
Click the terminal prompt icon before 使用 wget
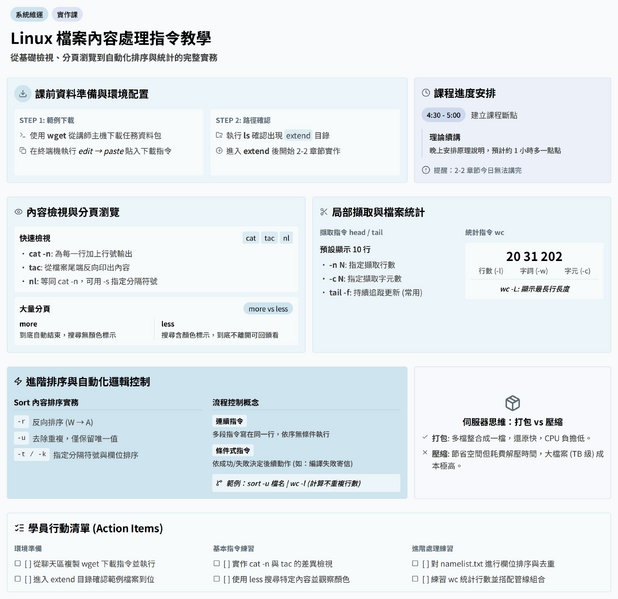(x=22, y=136)
